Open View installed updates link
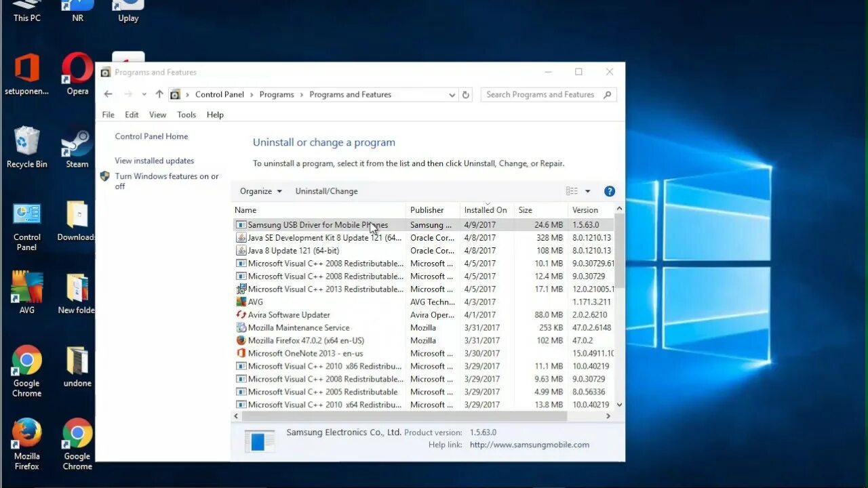The height and width of the screenshot is (488, 868). click(154, 161)
